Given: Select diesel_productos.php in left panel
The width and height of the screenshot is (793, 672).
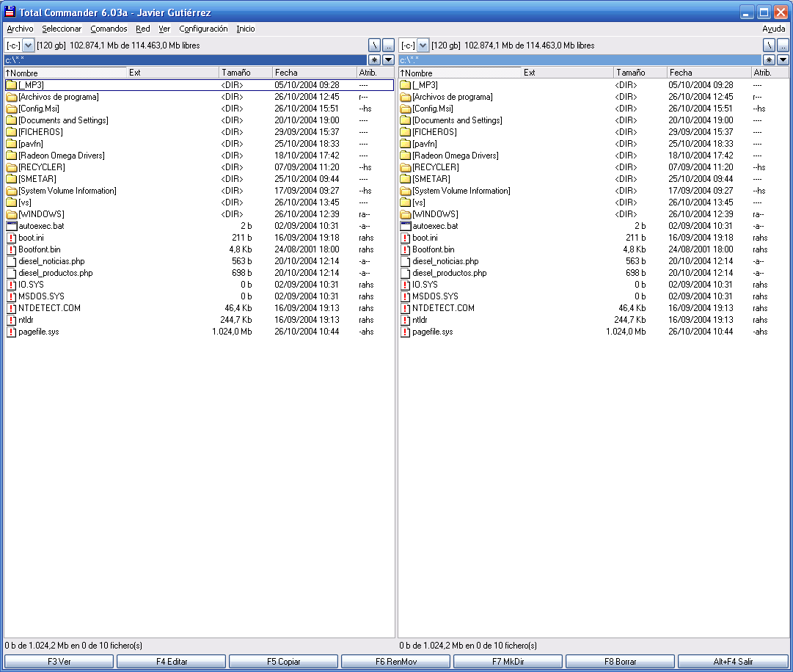Looking at the screenshot, I should click(x=56, y=273).
